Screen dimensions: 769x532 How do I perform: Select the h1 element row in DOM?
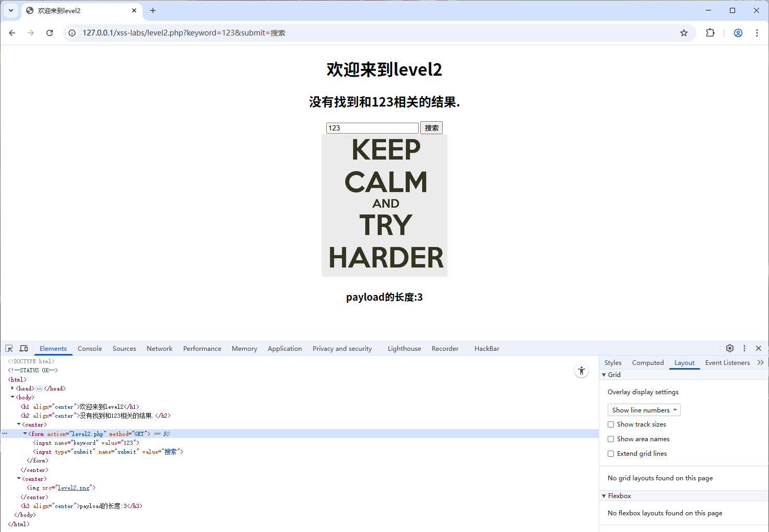(x=299, y=407)
